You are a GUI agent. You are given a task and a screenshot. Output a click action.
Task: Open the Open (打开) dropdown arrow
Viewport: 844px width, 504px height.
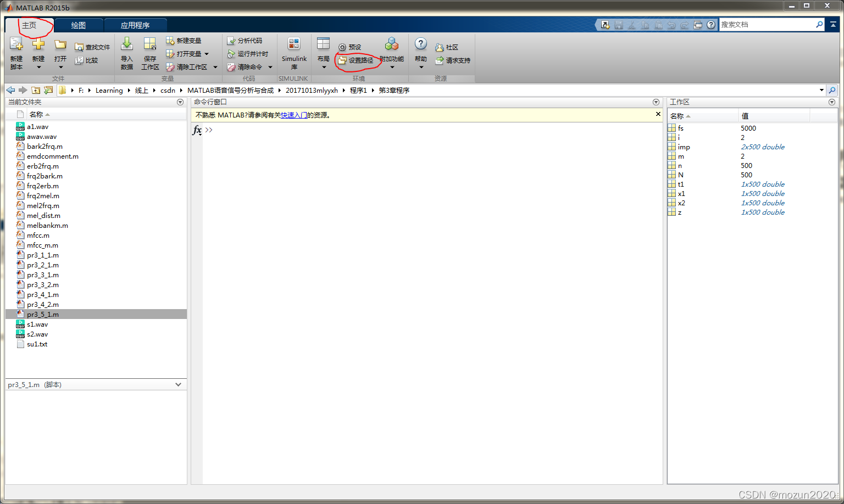click(x=60, y=68)
